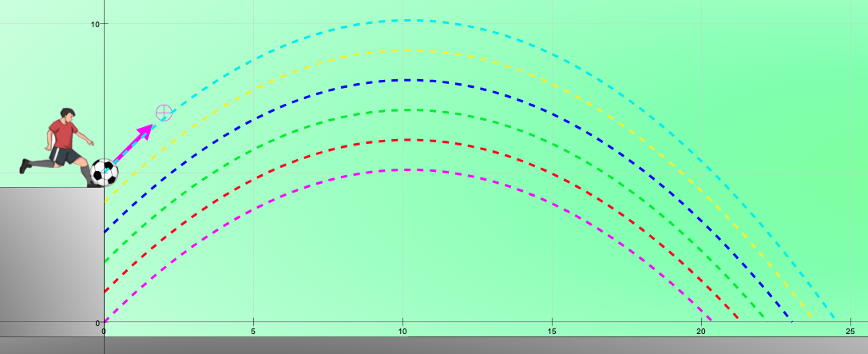Click the x-axis label 25

point(850,331)
